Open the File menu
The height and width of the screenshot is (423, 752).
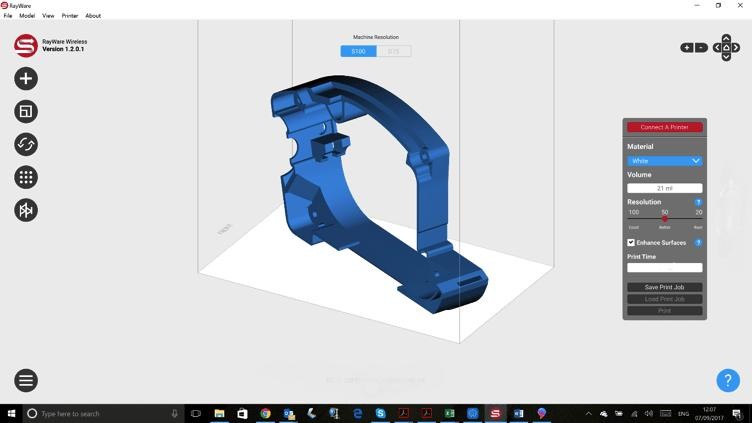click(8, 16)
